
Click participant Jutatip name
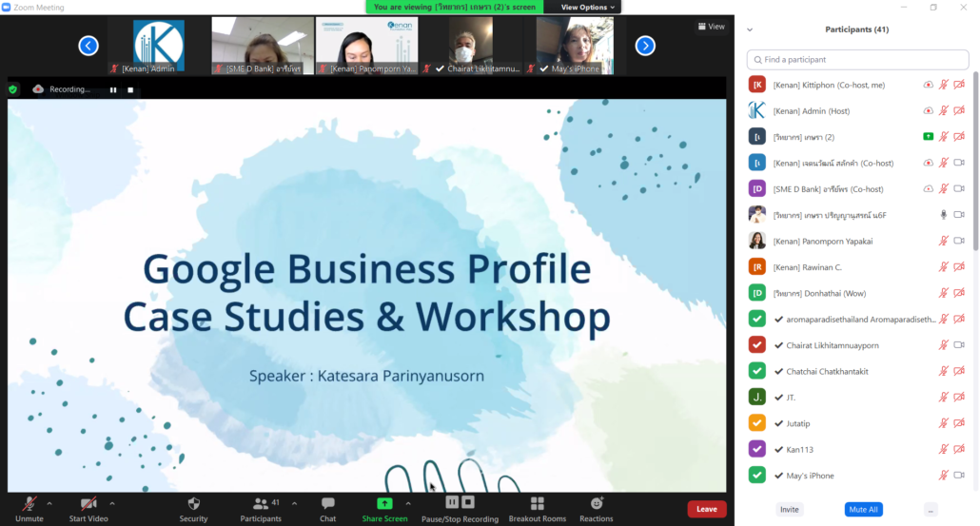[798, 423]
